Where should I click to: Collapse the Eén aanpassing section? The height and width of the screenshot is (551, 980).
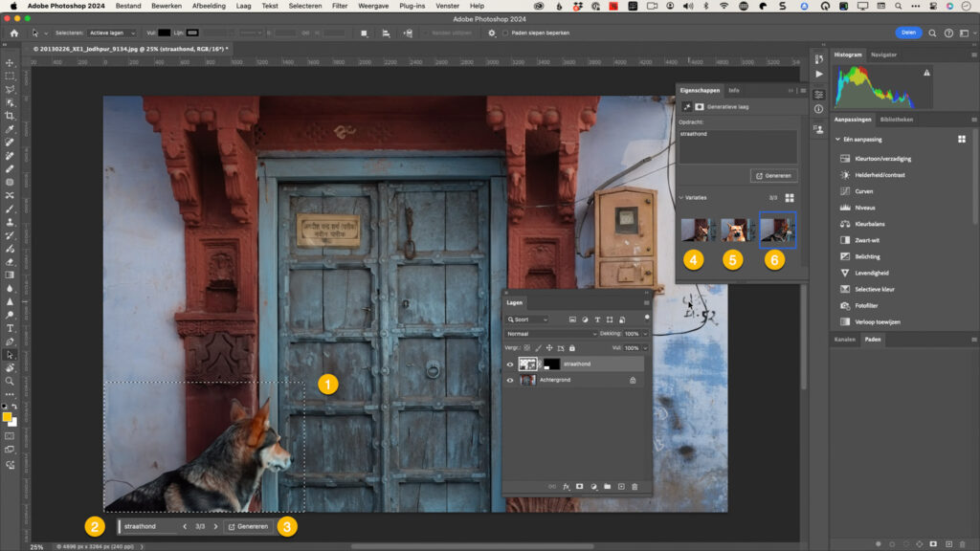837,140
